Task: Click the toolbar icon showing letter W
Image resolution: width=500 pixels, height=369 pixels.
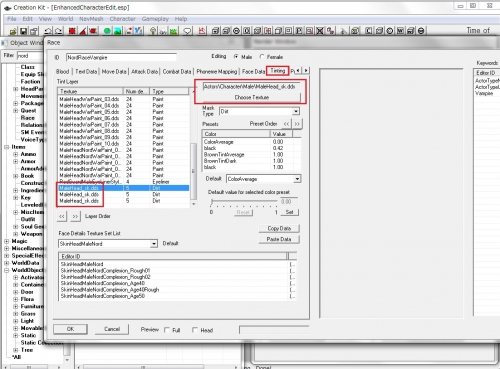Action: pos(400,31)
